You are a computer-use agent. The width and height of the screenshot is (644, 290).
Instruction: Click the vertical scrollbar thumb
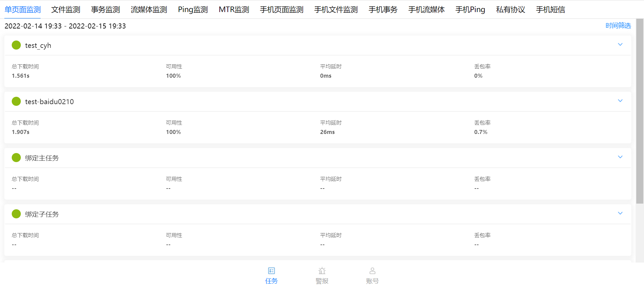coord(640,111)
